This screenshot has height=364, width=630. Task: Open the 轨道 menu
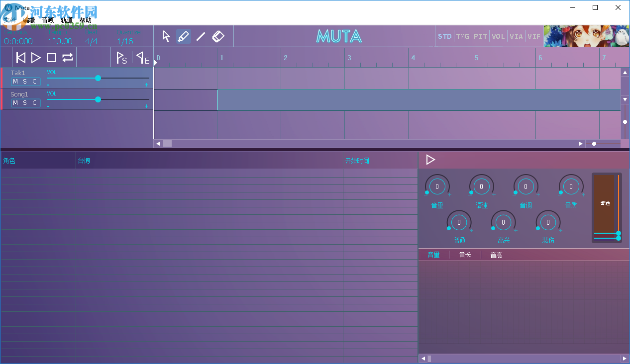pos(66,20)
